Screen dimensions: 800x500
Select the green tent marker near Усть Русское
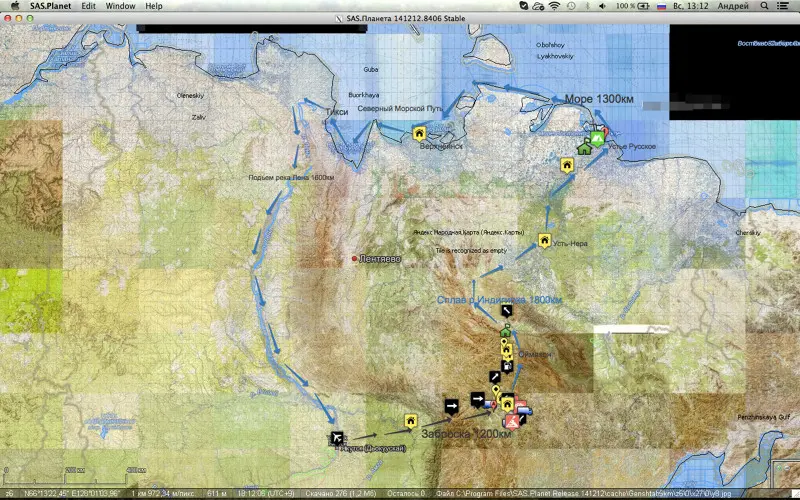point(597,138)
